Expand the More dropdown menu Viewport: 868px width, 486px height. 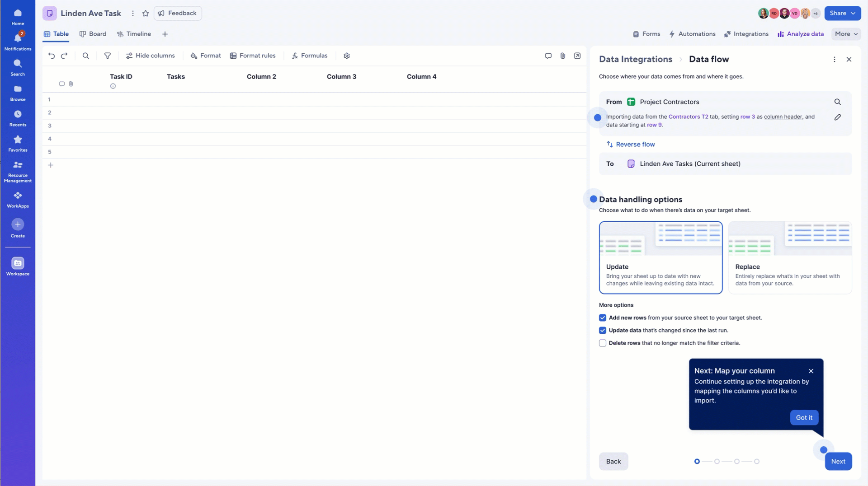coord(846,34)
